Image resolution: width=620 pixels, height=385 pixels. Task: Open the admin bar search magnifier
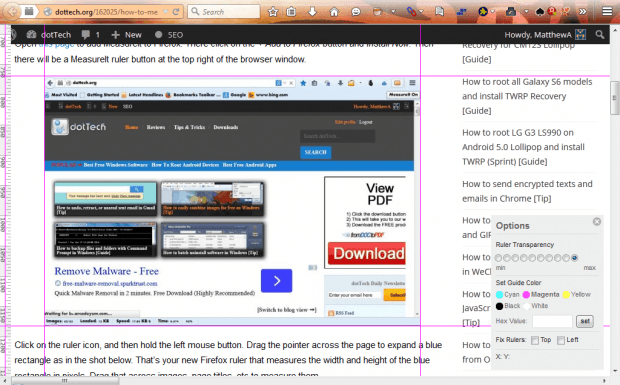(600, 35)
